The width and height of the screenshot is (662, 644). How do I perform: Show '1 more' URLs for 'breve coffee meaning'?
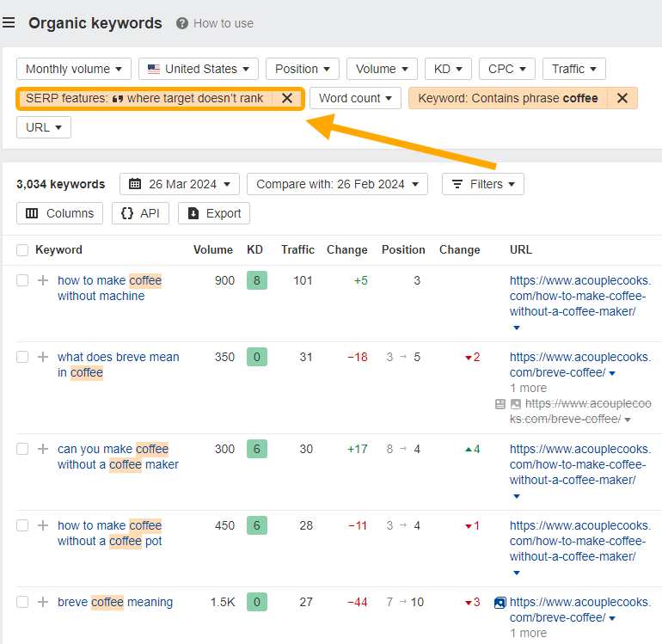point(528,633)
